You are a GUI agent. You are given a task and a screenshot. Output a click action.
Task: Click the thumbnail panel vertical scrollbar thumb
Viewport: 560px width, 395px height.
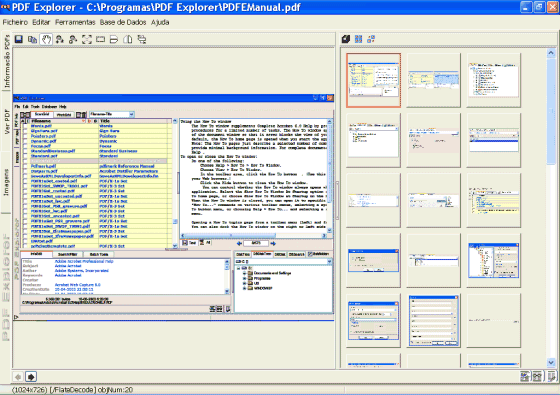point(551,111)
